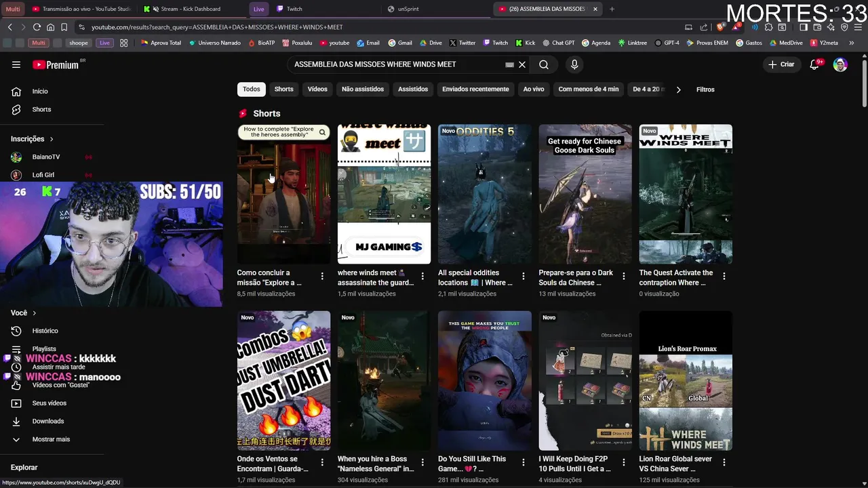The image size is (868, 488).
Task: Bookmark this page icon in toolbar
Action: click(x=64, y=27)
